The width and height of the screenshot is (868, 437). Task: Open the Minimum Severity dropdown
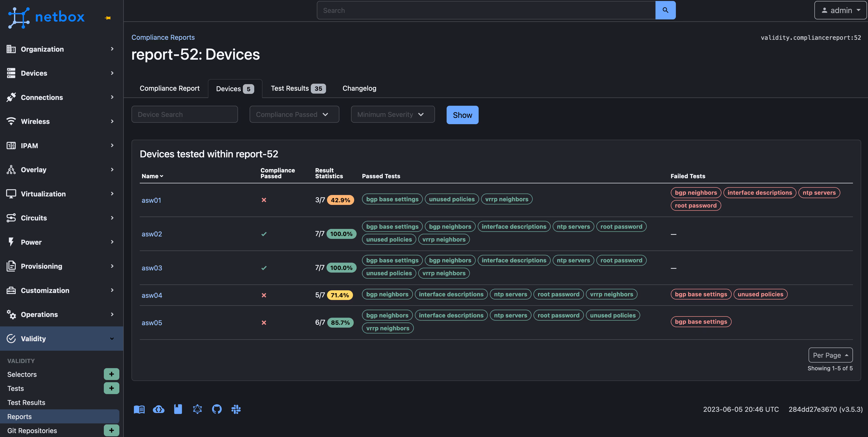pyautogui.click(x=392, y=114)
